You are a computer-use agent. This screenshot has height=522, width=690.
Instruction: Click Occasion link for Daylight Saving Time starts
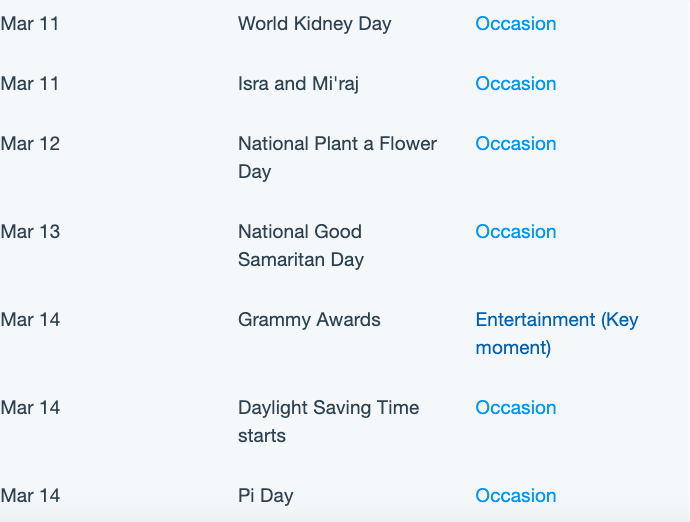tap(516, 408)
